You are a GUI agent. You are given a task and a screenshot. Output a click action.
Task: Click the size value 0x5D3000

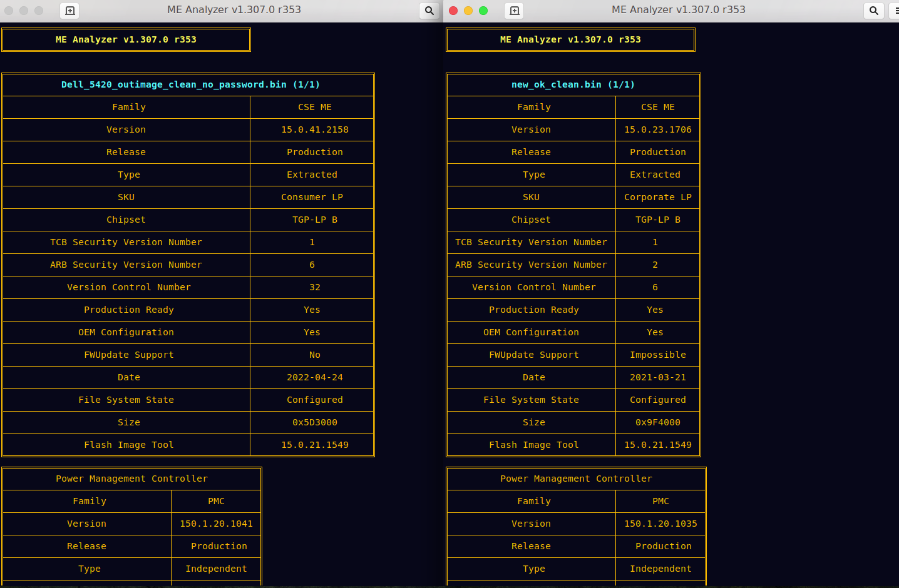(x=315, y=422)
